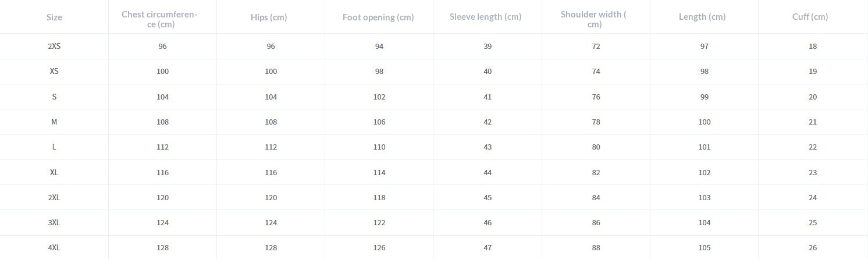
Task: Select the 2XS size row label
Action: pos(54,47)
